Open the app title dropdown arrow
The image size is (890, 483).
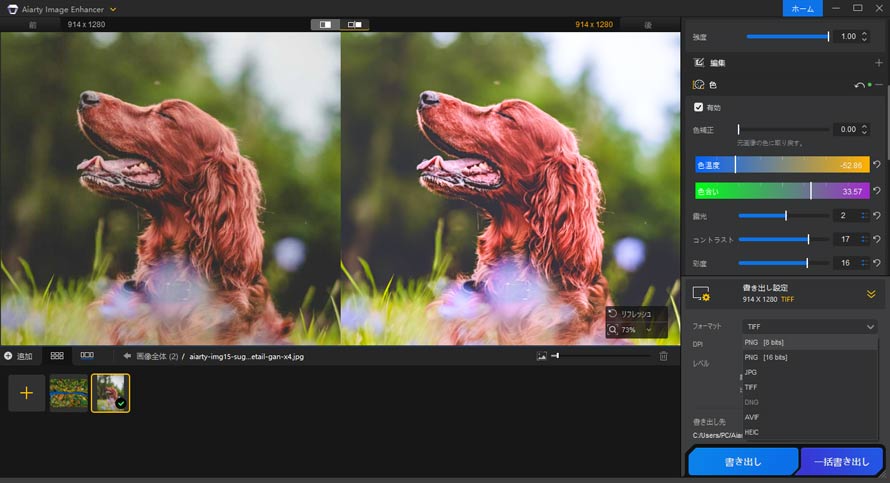click(x=113, y=10)
